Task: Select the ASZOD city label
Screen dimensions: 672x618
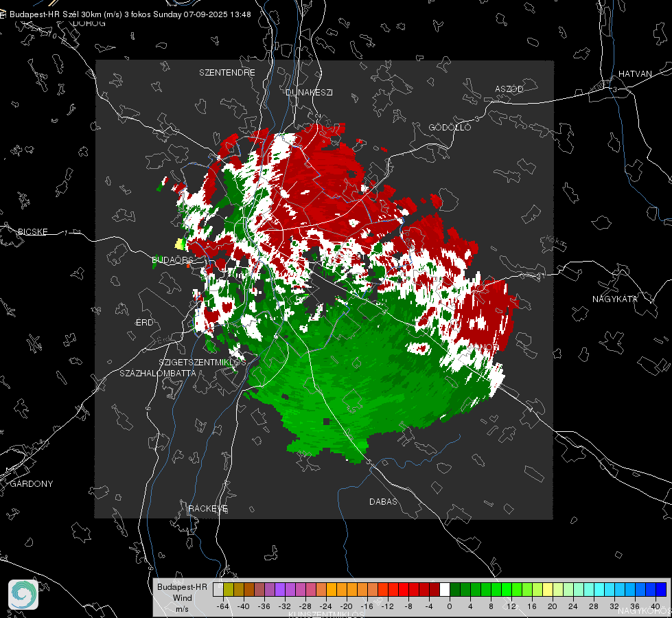Action: click(x=509, y=89)
